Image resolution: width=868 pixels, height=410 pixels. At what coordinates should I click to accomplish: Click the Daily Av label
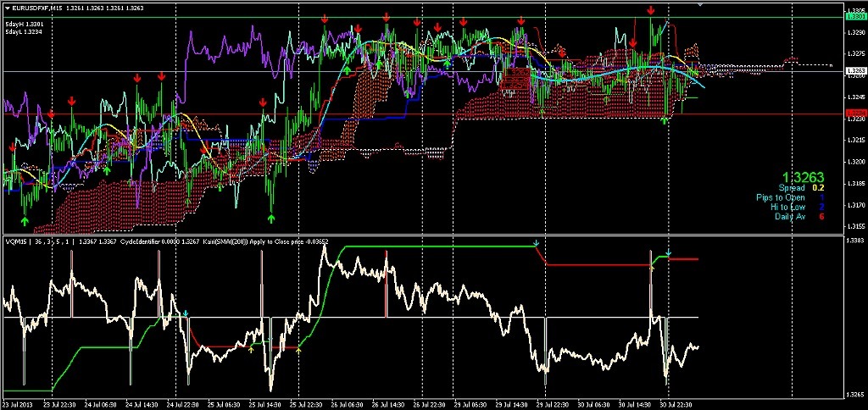coord(790,216)
